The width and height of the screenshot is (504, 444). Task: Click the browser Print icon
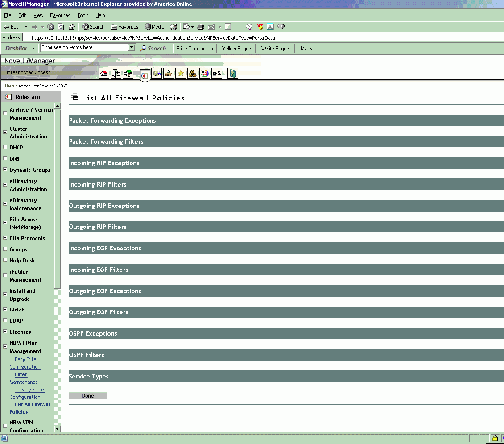(x=201, y=27)
